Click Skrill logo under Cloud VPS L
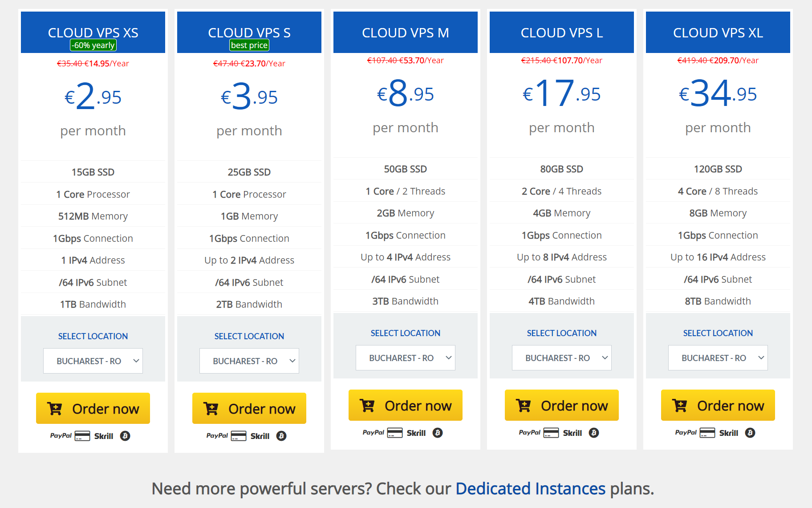812x508 pixels. pos(572,433)
